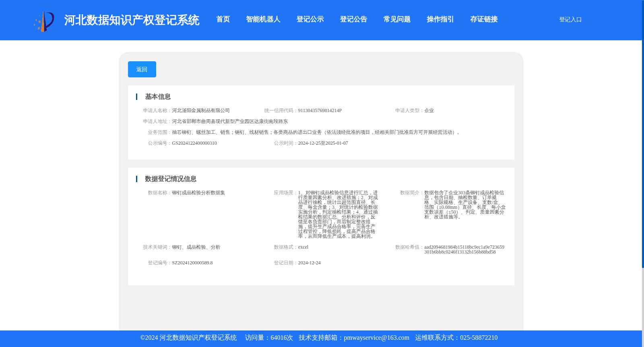
Task: Select the 基本信息 section heading
Action: [158, 97]
